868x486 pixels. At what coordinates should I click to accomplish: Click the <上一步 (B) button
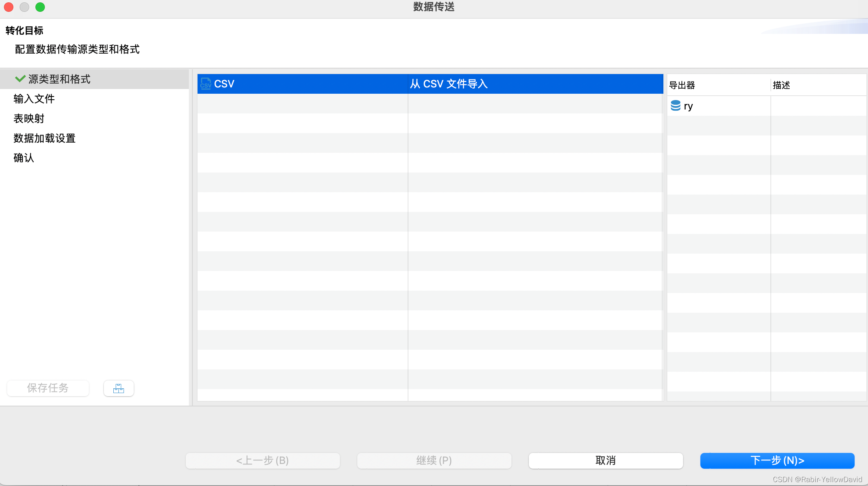(x=263, y=460)
